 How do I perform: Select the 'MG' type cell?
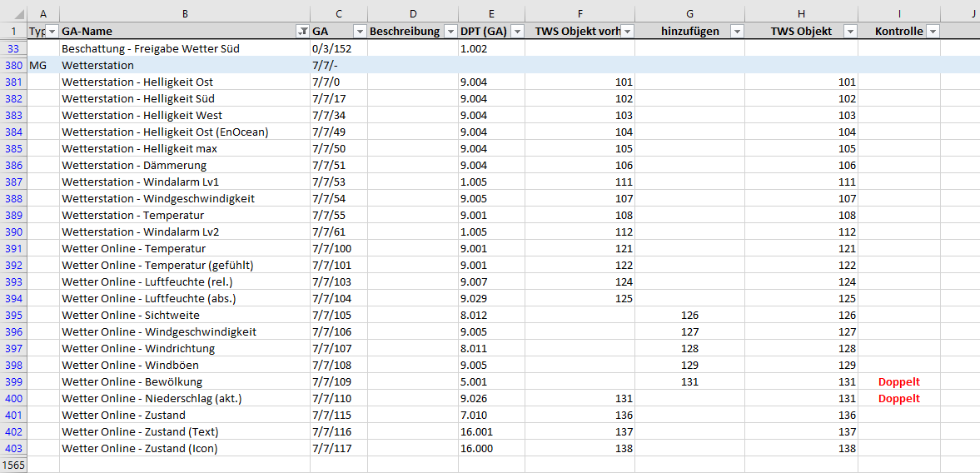(43, 65)
